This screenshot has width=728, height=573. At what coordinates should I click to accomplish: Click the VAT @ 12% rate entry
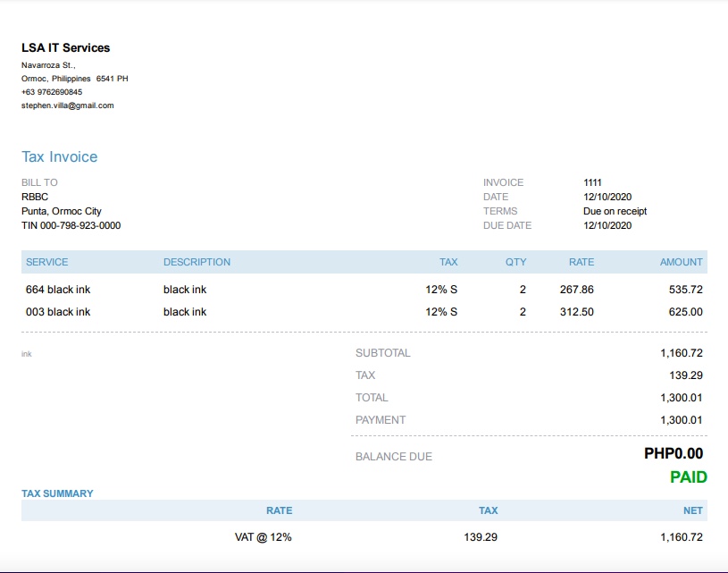[264, 537]
